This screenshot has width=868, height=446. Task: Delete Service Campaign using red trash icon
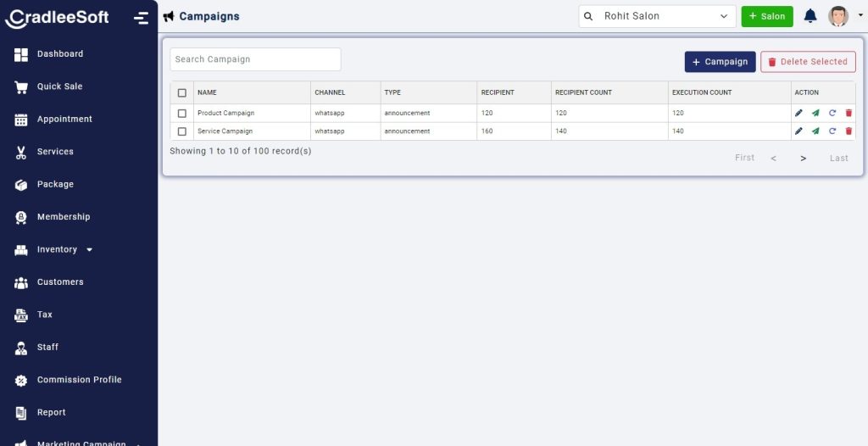pos(849,131)
